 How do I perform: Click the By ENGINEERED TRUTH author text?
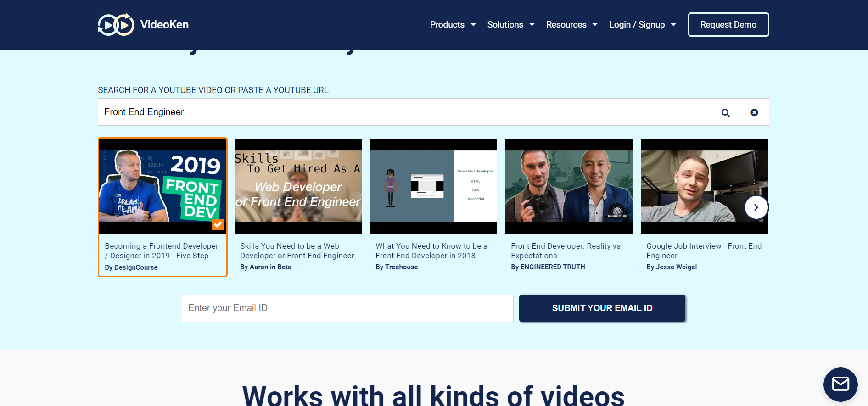tap(548, 267)
